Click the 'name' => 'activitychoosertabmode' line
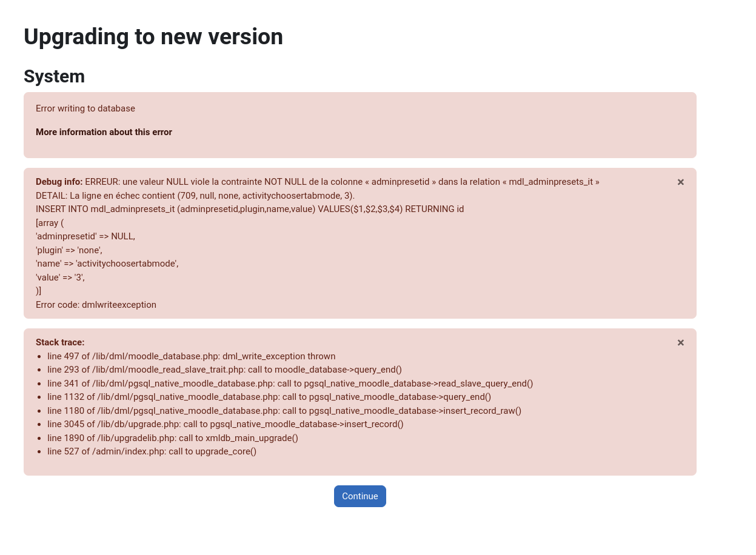This screenshot has width=756, height=555. [107, 264]
